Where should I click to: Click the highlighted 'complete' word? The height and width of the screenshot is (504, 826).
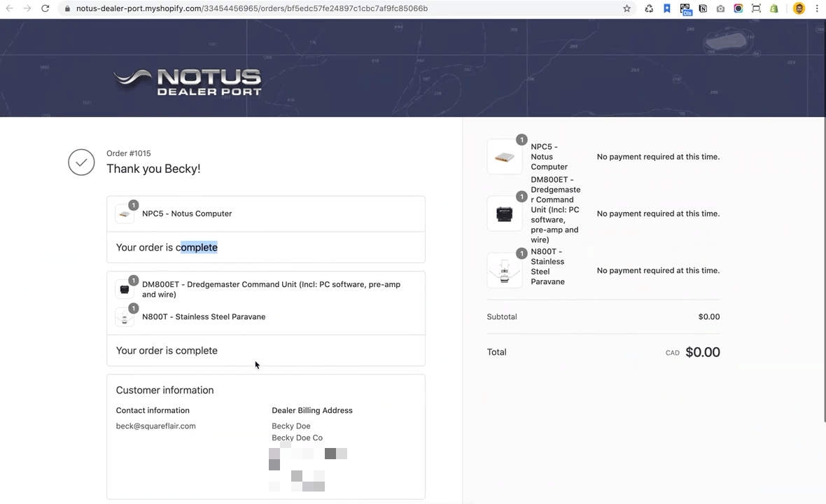[199, 248]
